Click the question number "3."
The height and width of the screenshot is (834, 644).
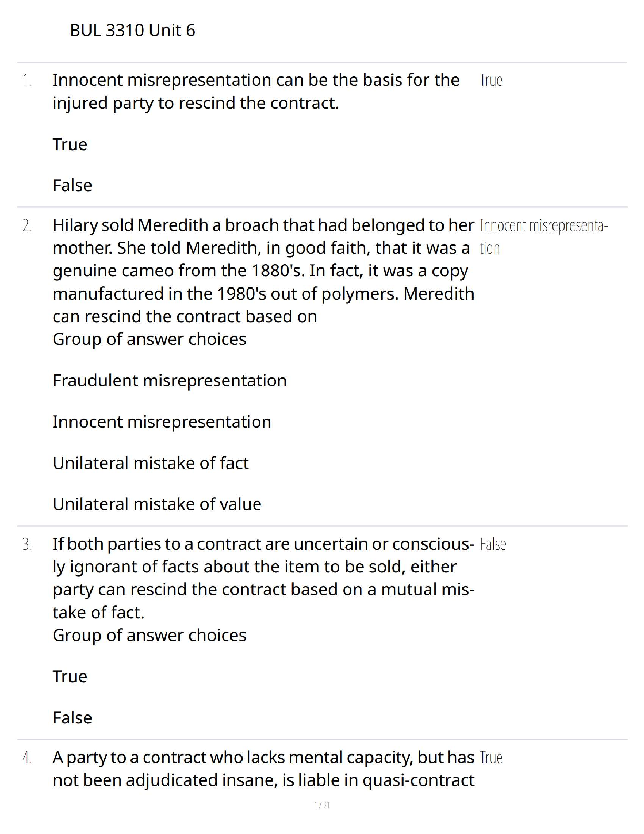point(27,544)
